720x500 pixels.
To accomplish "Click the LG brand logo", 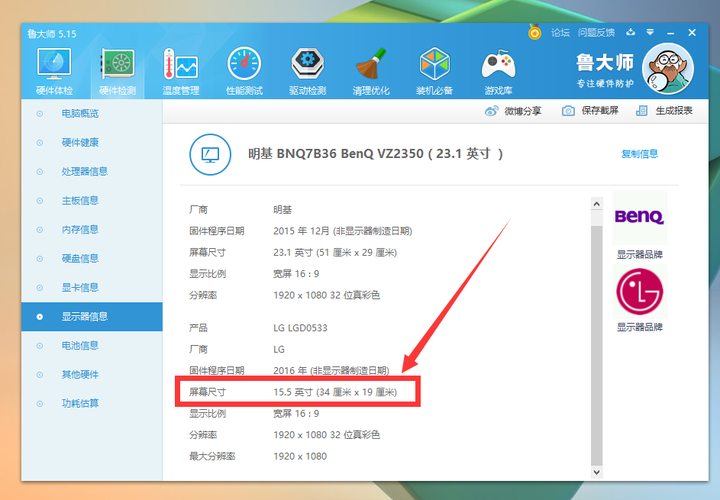I will coord(639,292).
